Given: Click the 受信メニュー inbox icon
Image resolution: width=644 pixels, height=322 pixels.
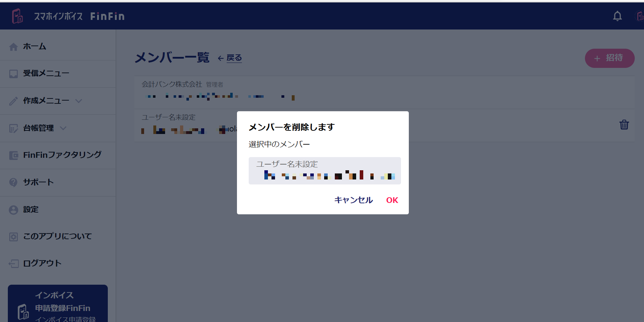Looking at the screenshot, I should [14, 74].
